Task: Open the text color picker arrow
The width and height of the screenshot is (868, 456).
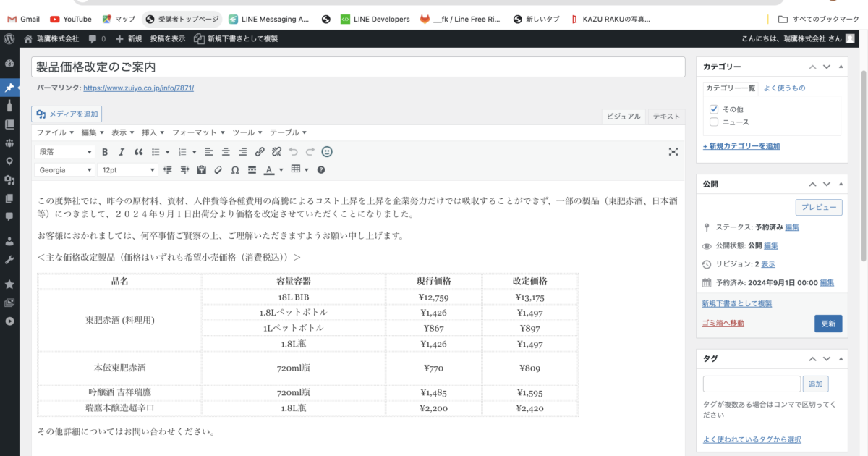Action: [x=281, y=170]
